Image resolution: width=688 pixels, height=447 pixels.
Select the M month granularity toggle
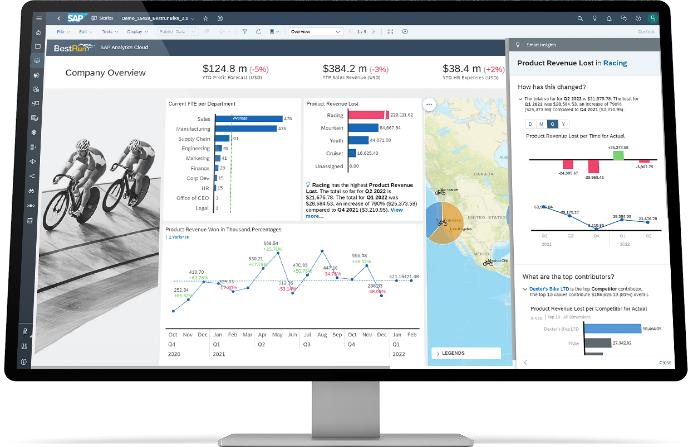(x=541, y=124)
